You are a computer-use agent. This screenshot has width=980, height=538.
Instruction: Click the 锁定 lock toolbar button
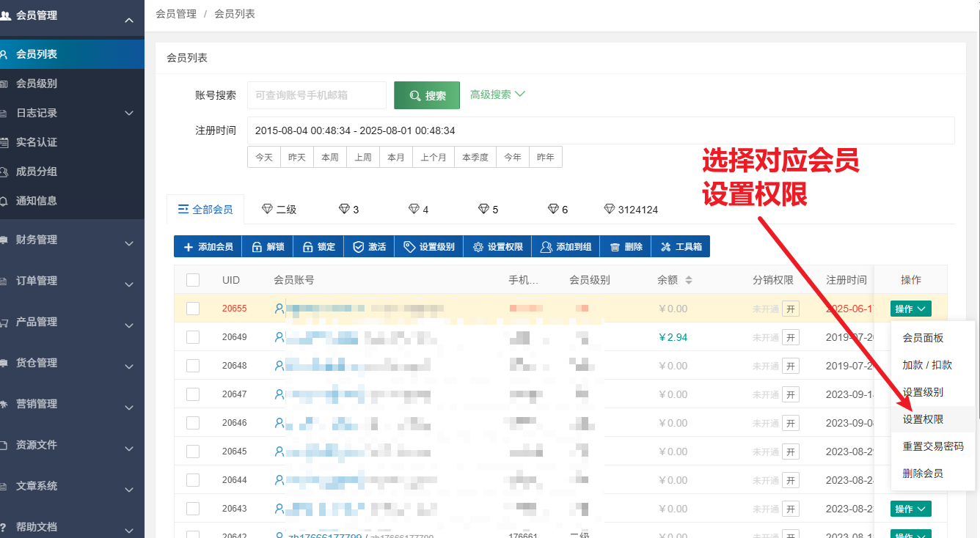318,247
